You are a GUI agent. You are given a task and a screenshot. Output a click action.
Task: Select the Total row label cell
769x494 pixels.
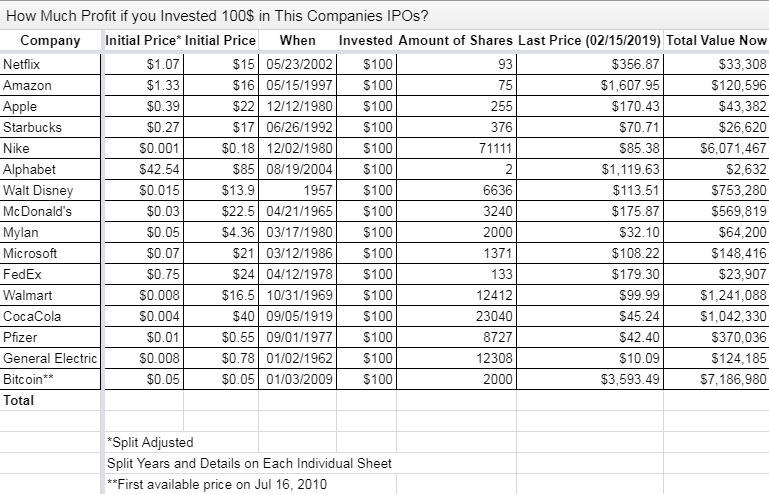[x=50, y=400]
